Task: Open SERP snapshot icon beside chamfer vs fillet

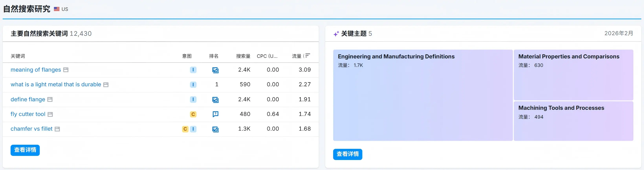Action: pyautogui.click(x=57, y=129)
